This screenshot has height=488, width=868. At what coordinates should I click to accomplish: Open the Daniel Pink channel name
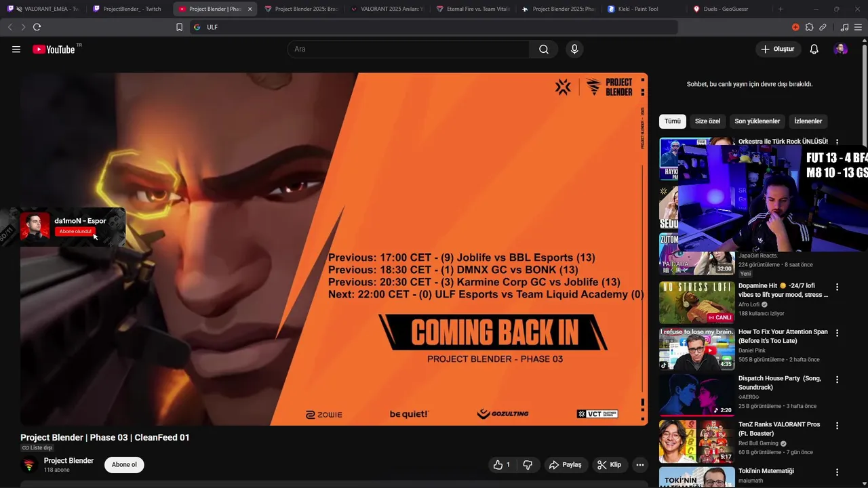pyautogui.click(x=752, y=351)
